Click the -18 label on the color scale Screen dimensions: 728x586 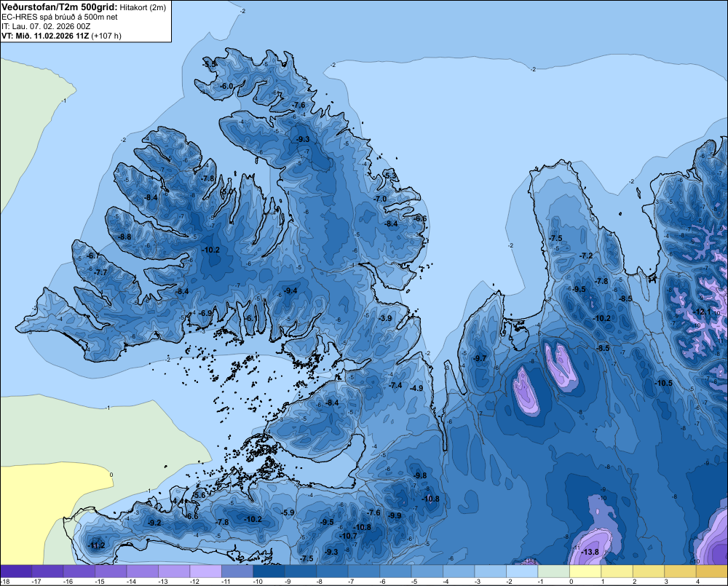tap(6, 582)
